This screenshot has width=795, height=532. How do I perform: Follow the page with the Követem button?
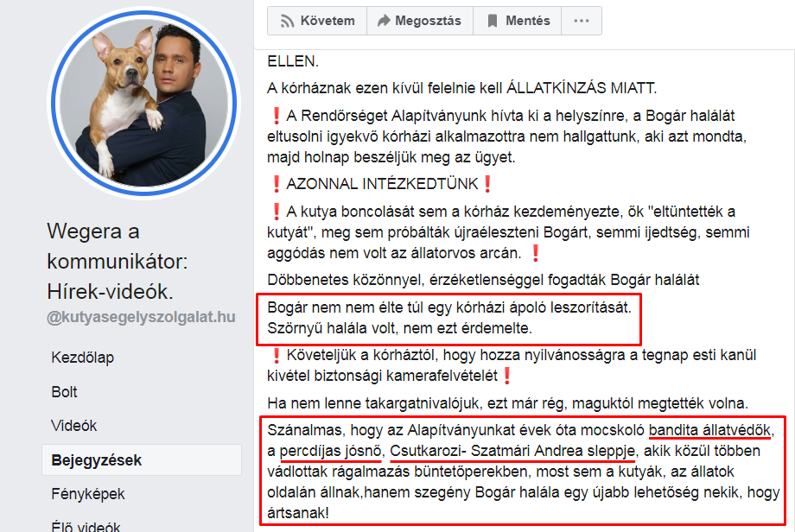(317, 21)
